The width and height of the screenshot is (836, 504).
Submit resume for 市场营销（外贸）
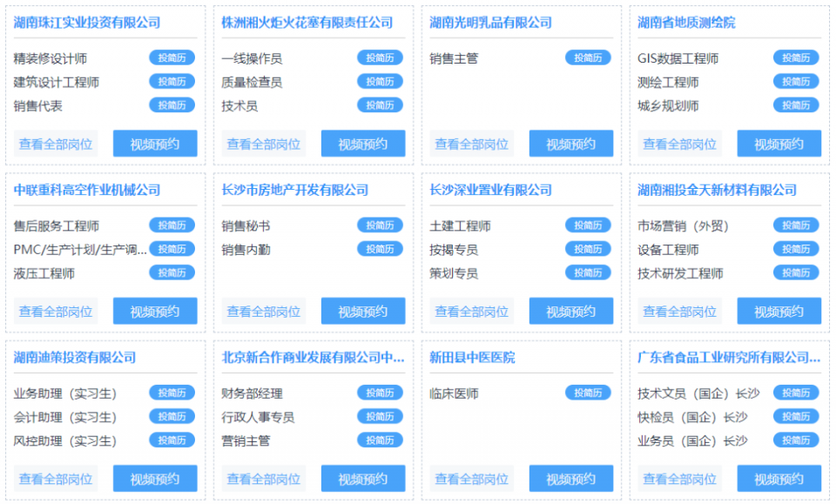point(795,225)
